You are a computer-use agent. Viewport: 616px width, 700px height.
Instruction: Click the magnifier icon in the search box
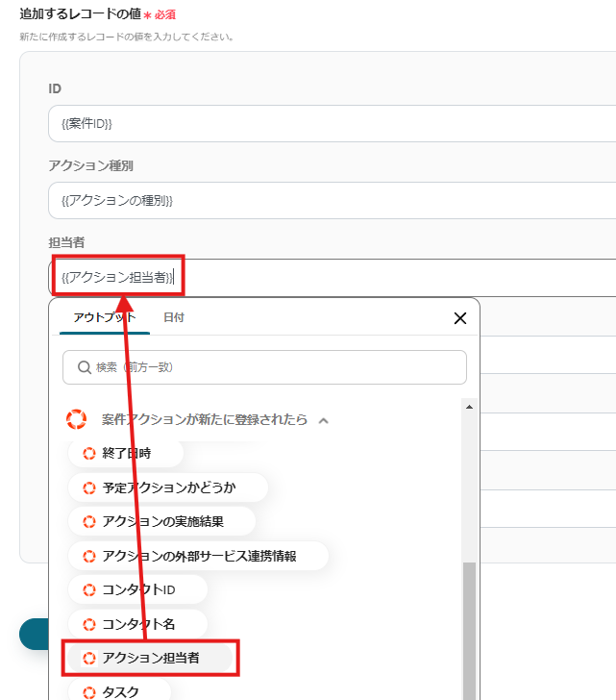click(85, 367)
